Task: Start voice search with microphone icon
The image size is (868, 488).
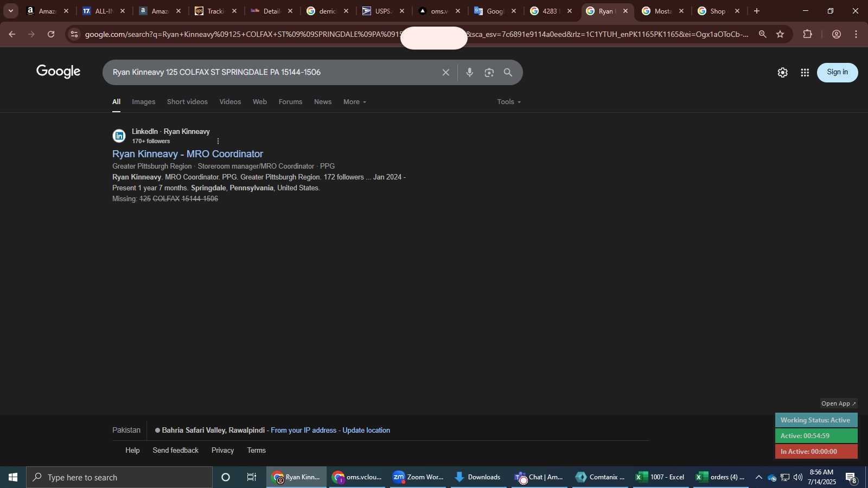Action: tap(470, 73)
